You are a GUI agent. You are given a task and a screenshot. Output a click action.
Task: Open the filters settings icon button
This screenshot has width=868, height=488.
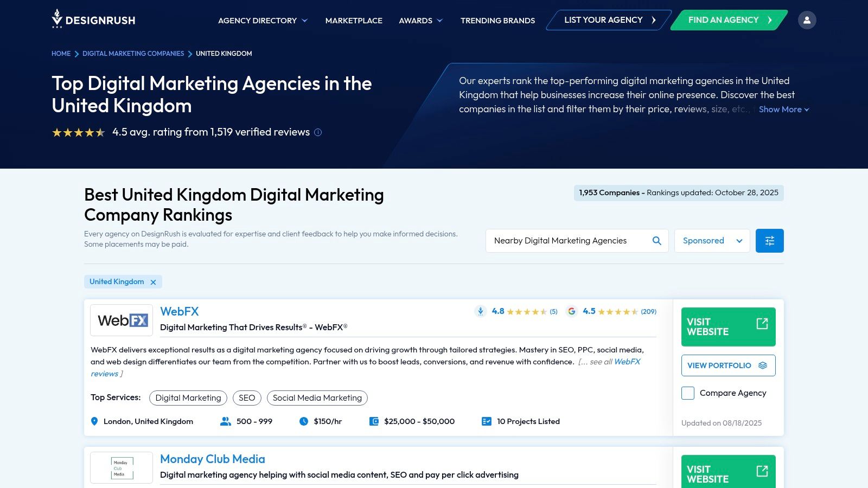pyautogui.click(x=769, y=241)
